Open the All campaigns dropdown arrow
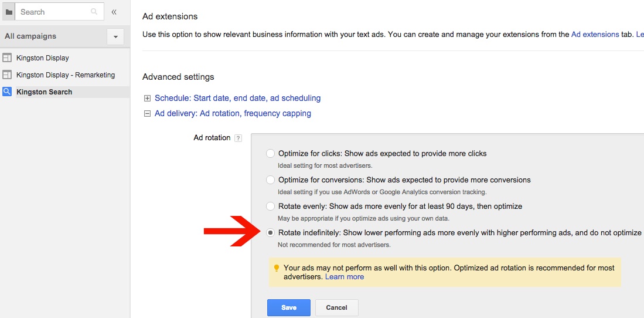Screen dimensions: 644x318 [115, 37]
